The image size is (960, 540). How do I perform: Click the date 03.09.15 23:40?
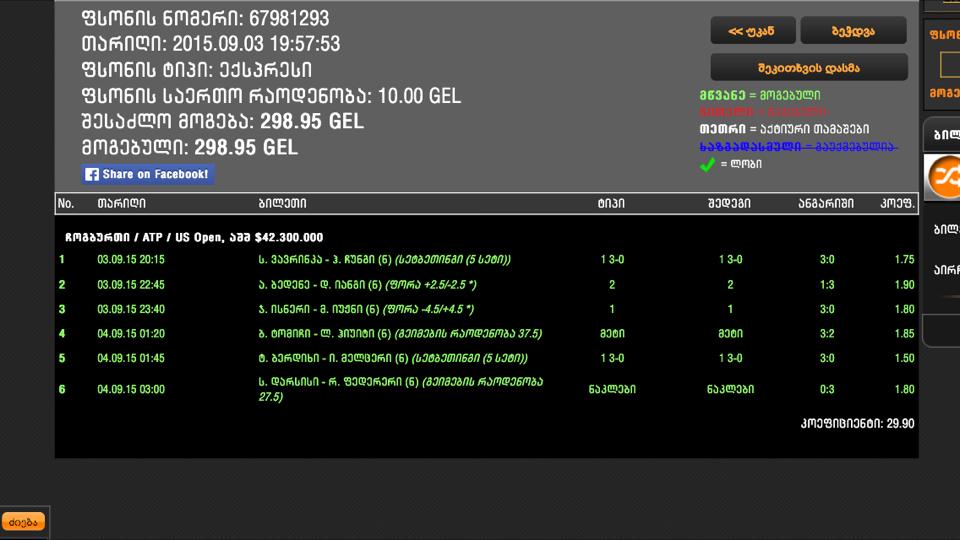131,309
